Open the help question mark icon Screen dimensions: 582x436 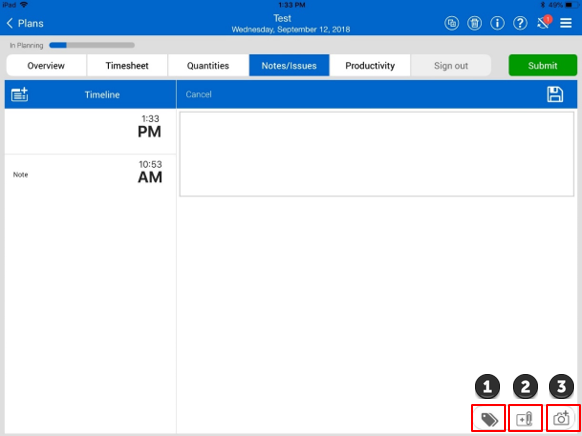(520, 23)
